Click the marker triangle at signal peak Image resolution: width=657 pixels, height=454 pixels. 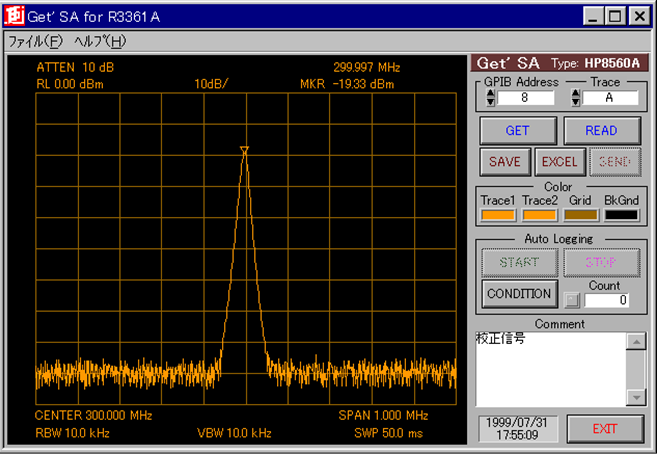245,150
